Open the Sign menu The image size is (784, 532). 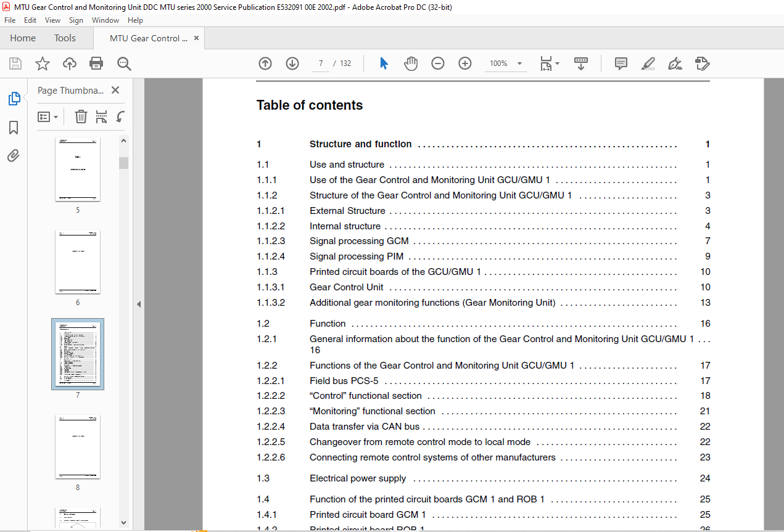click(x=76, y=20)
